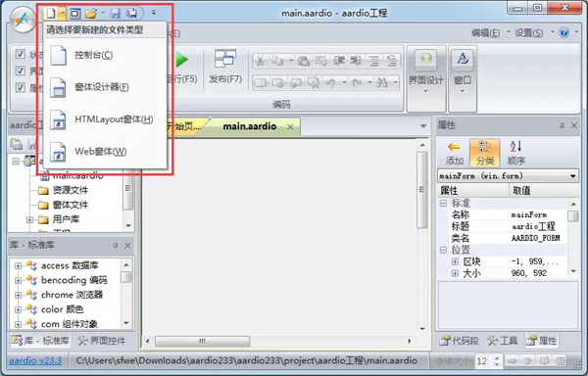This screenshot has height=376, width=588.
Task: Select the A-Z sort order icon
Action: (516, 147)
